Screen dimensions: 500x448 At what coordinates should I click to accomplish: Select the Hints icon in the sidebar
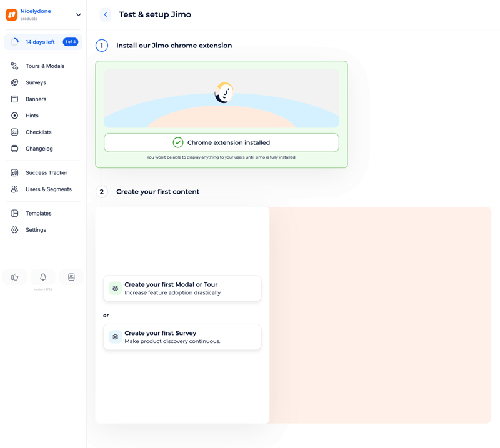[x=14, y=115]
